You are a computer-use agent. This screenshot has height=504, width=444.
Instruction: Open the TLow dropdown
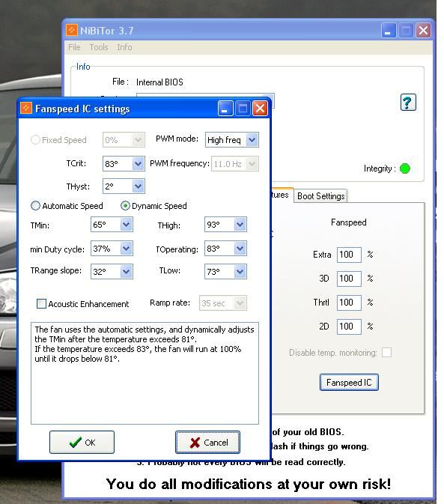click(x=240, y=272)
